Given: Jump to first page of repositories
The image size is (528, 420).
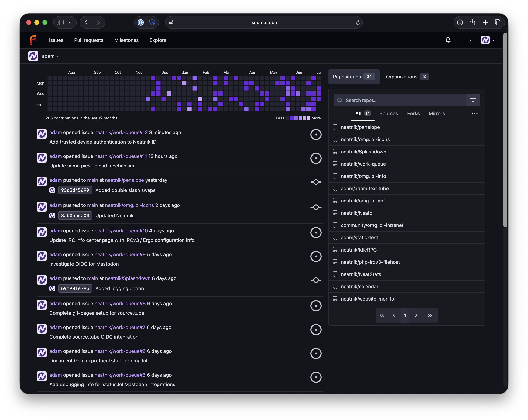Looking at the screenshot, I should (x=382, y=315).
